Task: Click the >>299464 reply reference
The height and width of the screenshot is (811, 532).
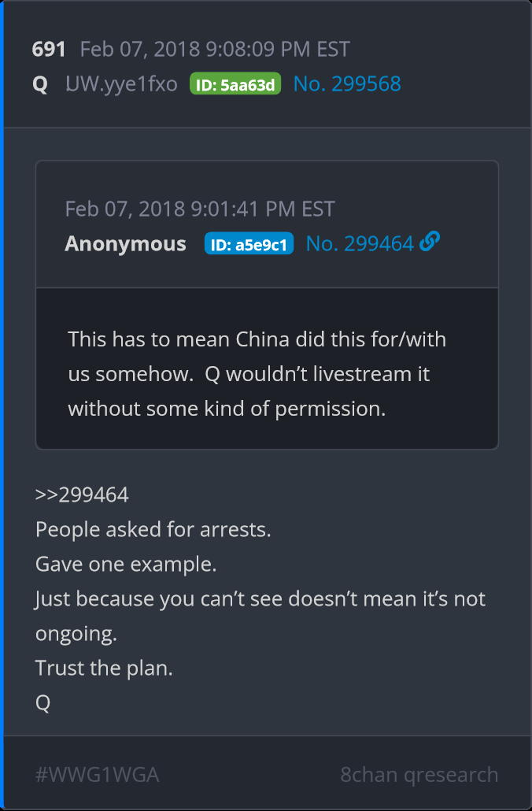Action: pos(82,495)
